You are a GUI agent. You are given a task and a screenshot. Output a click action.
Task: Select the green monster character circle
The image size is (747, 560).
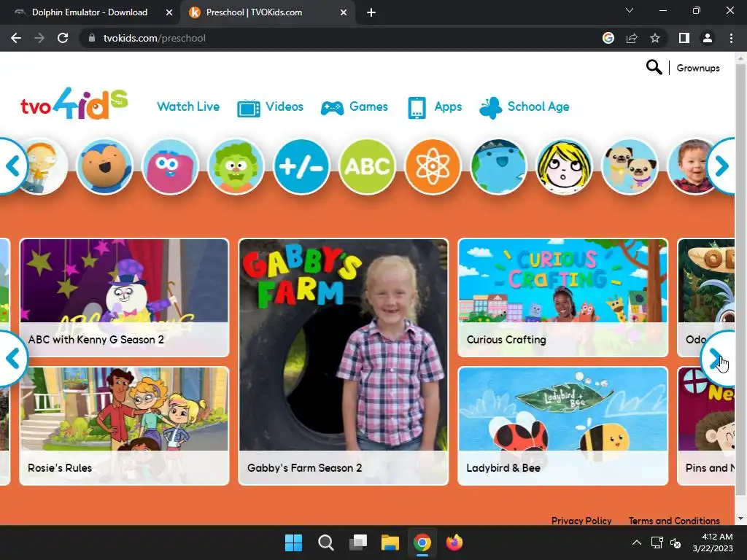tap(236, 167)
